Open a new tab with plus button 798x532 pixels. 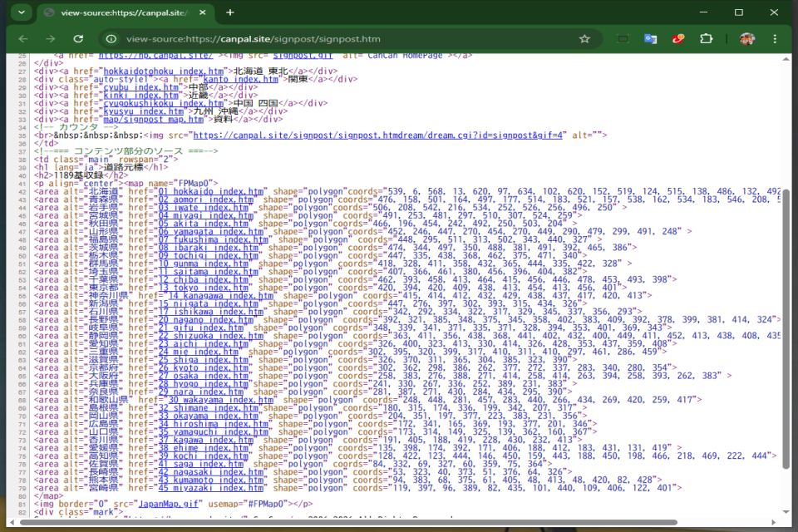pos(230,12)
